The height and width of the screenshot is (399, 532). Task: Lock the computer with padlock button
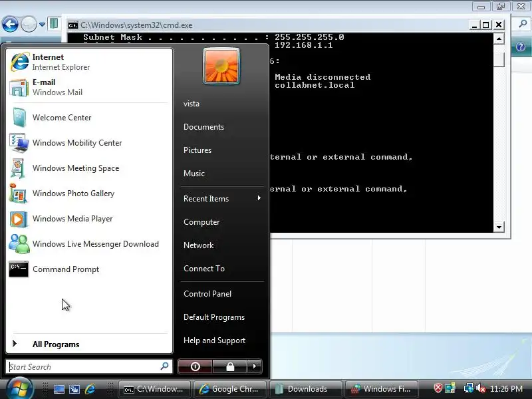pyautogui.click(x=230, y=366)
